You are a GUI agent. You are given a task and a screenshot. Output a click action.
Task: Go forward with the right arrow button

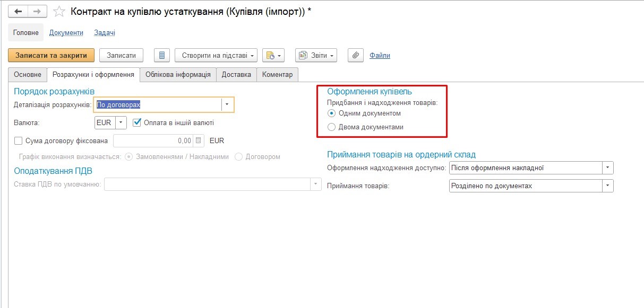pos(37,11)
